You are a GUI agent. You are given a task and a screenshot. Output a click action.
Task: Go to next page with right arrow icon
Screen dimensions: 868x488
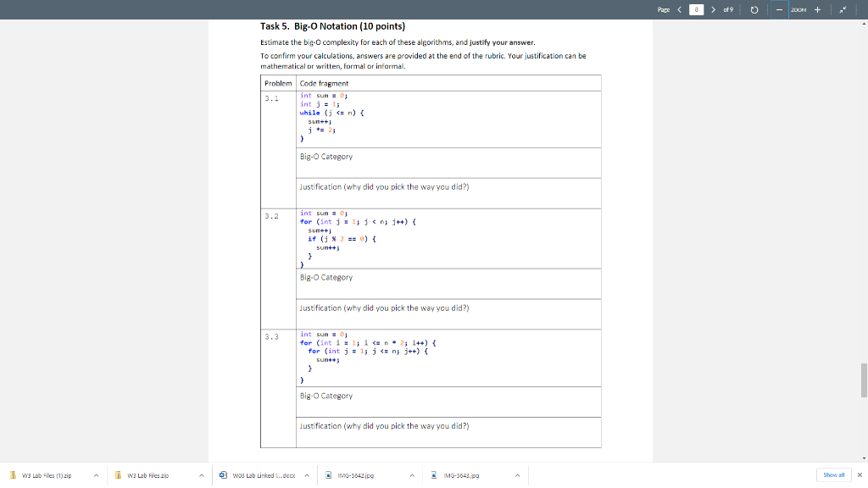[713, 10]
